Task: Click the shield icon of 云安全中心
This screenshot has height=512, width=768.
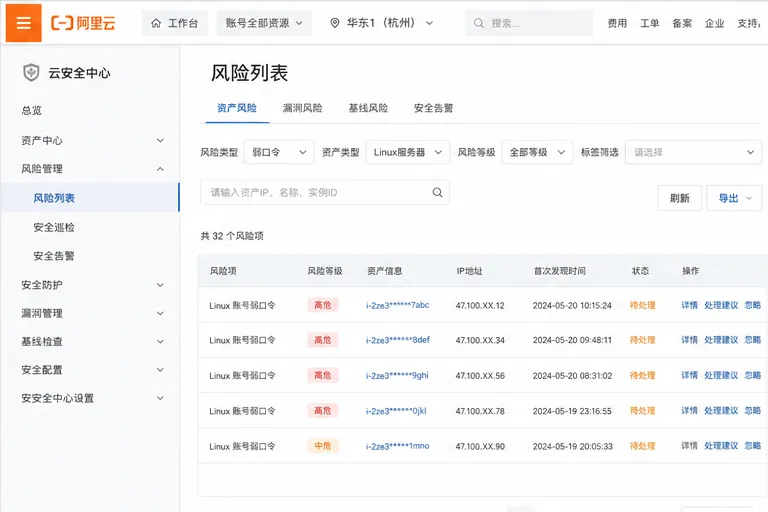Action: click(31, 73)
